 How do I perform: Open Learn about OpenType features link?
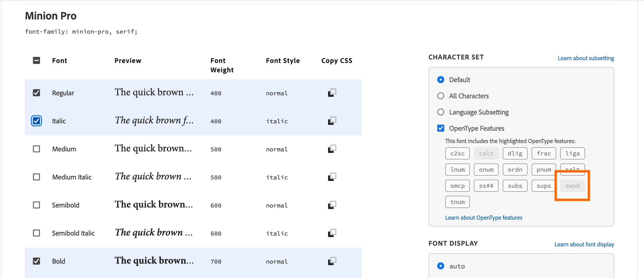484,218
